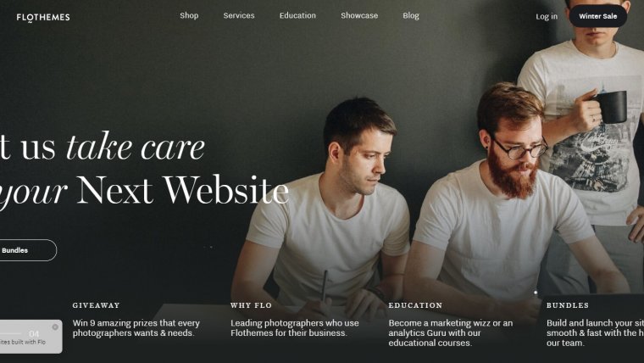Click the Become a marketing wizz description

tap(451, 333)
